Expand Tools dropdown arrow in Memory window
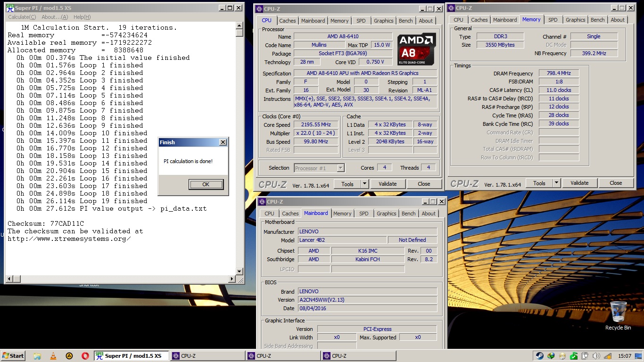This screenshot has height=362, width=644. pyautogui.click(x=556, y=183)
